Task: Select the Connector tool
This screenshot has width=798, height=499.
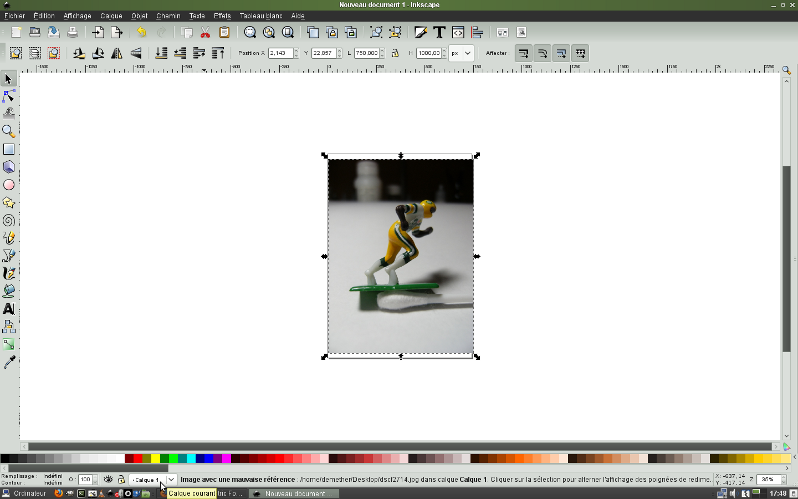Action: click(9, 326)
